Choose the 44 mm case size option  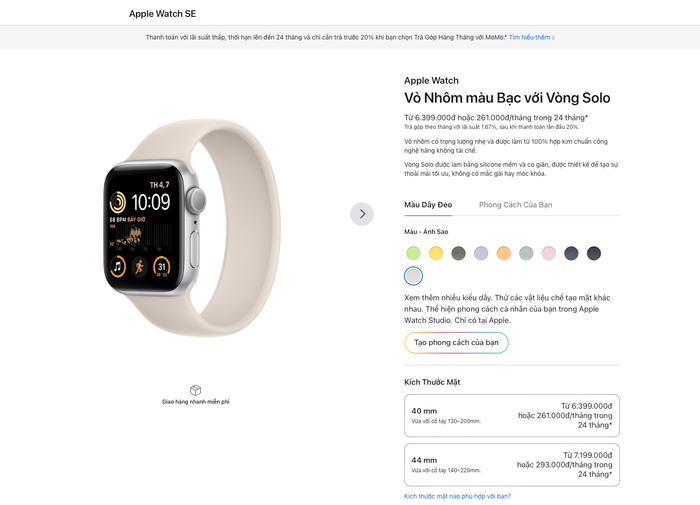(x=512, y=464)
